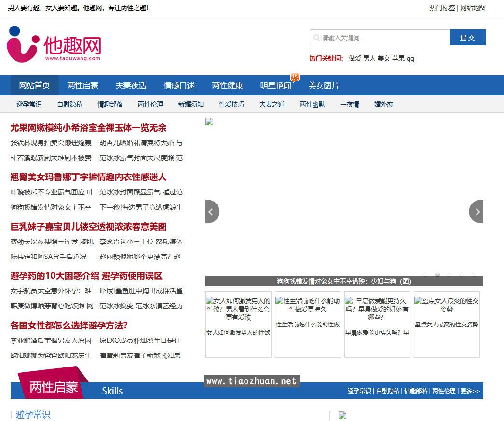This screenshot has width=504, height=421.
Task: Advance carousel with the right arrow
Action: tap(477, 212)
